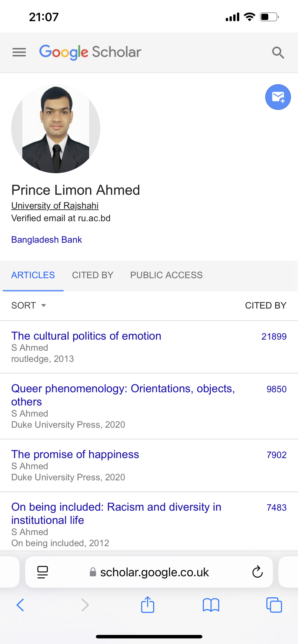The width and height of the screenshot is (298, 644).
Task: Switch to the CITED BY tab
Action: click(93, 275)
